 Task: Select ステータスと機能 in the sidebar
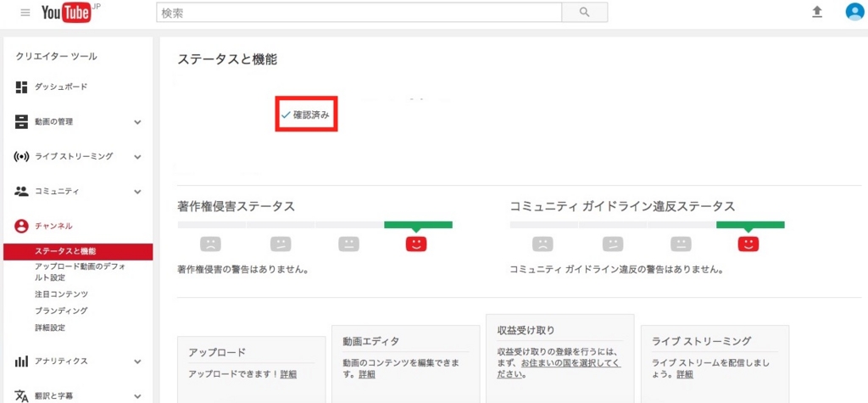tap(78, 252)
